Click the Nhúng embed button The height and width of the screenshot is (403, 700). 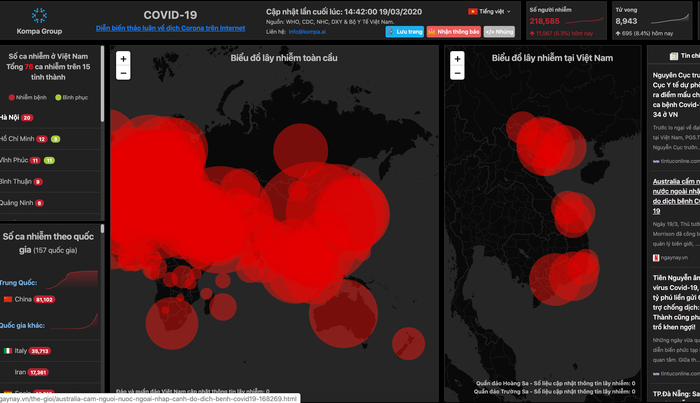(x=499, y=32)
